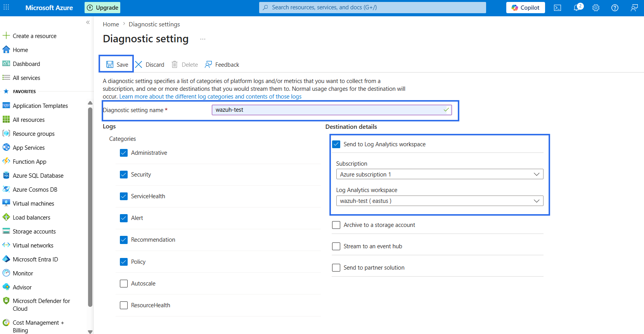Enable Send to partner solution
Screen dimensions: 644x334
pyautogui.click(x=336, y=268)
